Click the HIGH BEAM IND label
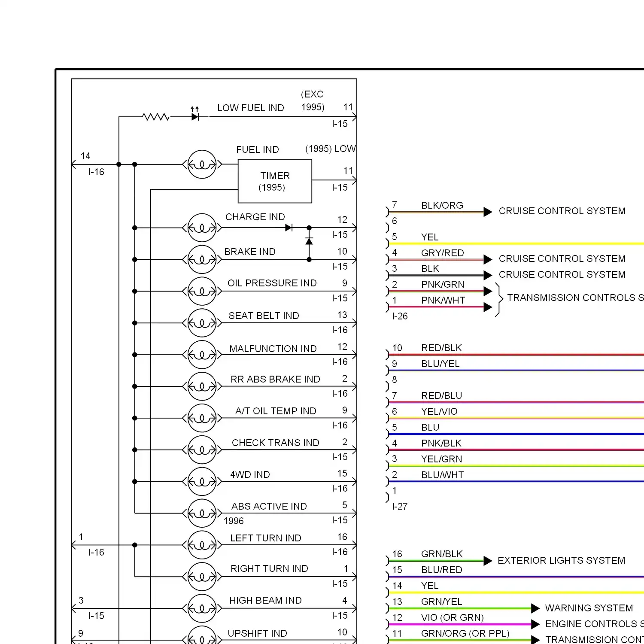This screenshot has width=644, height=644. [265, 600]
